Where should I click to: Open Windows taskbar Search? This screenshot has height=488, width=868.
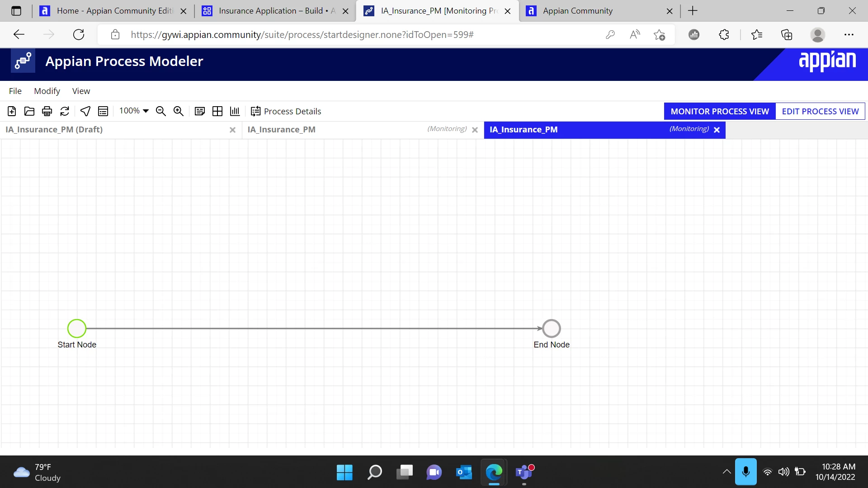click(375, 473)
